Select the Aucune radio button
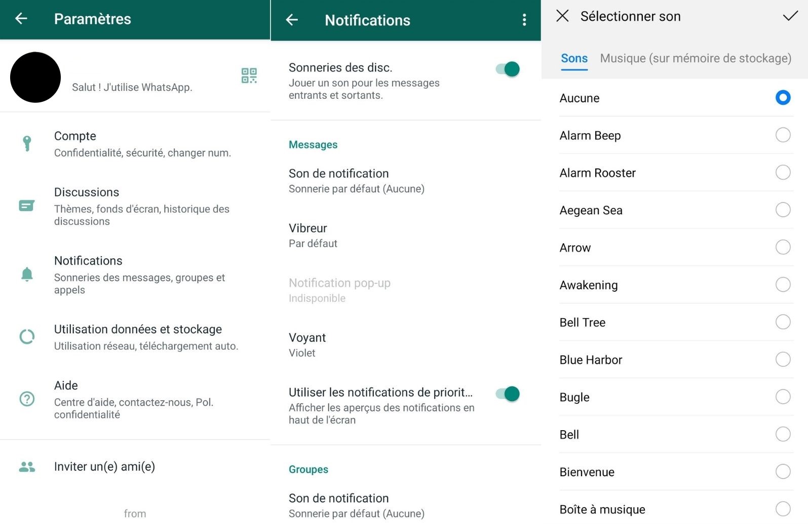808x532 pixels. tap(783, 97)
